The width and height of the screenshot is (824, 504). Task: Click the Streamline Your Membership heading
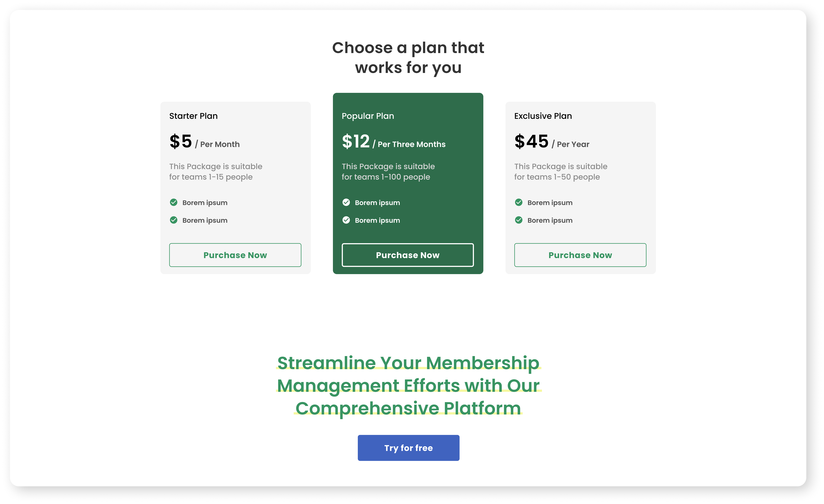408,385
